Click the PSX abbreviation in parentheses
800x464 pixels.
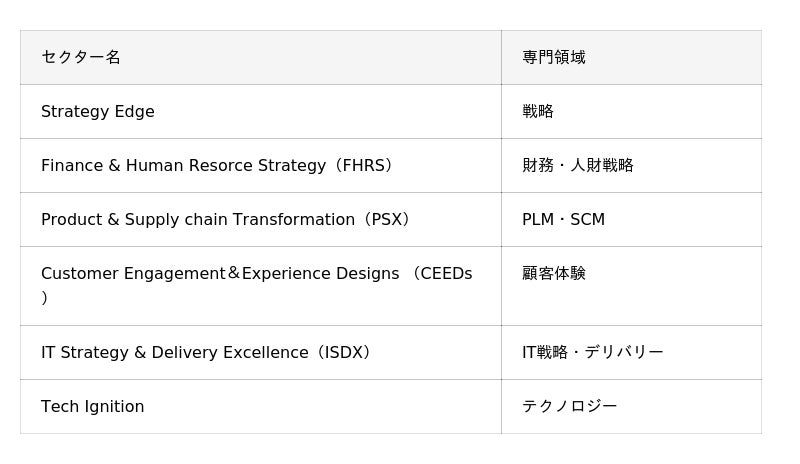pyautogui.click(x=386, y=220)
